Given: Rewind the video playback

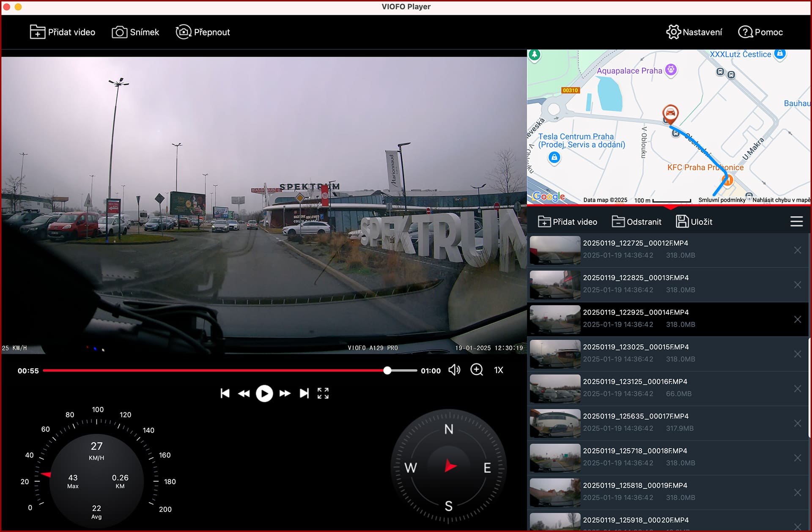Looking at the screenshot, I should coord(244,393).
